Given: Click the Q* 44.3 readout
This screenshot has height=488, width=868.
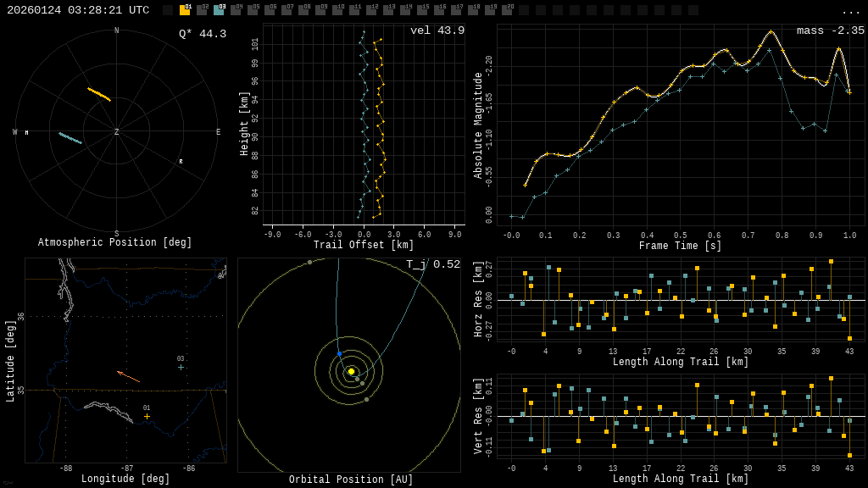Looking at the screenshot, I should point(202,34).
